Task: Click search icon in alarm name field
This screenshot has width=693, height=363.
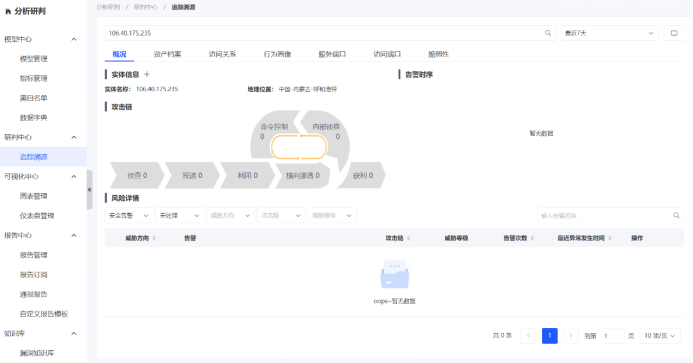Action: 676,215
